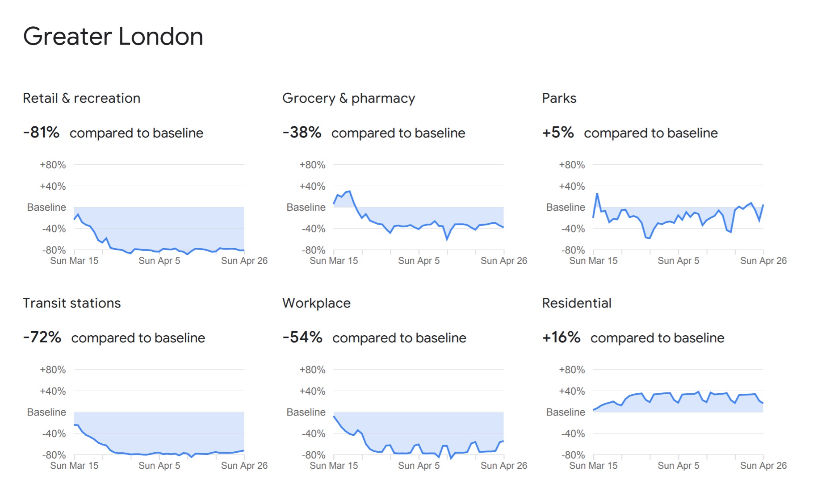This screenshot has width=834, height=504.
Task: Select the Parks section title
Action: [x=559, y=98]
